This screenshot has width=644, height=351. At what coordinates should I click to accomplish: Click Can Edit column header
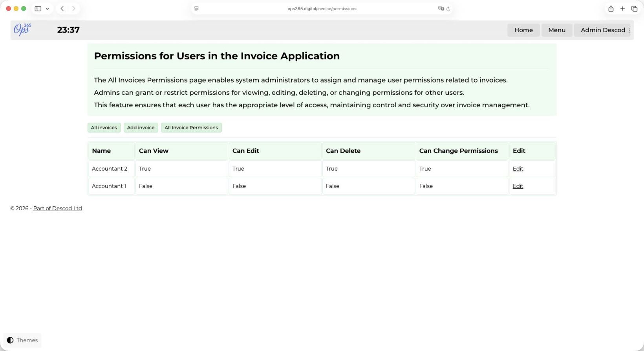click(275, 151)
